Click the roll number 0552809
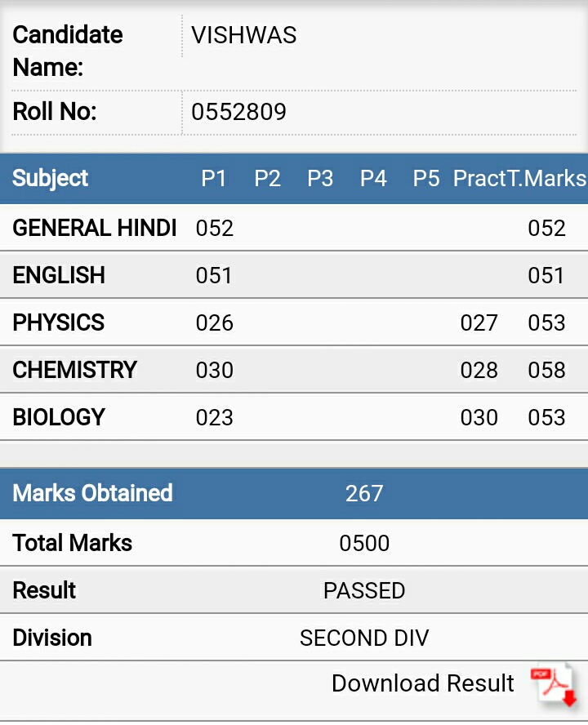This screenshot has width=588, height=725. pyautogui.click(x=238, y=112)
